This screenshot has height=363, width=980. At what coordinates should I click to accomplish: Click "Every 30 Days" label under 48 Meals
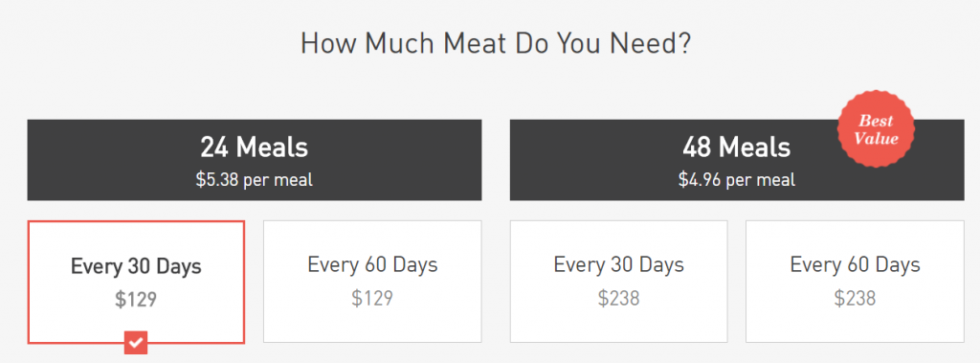[x=618, y=265]
